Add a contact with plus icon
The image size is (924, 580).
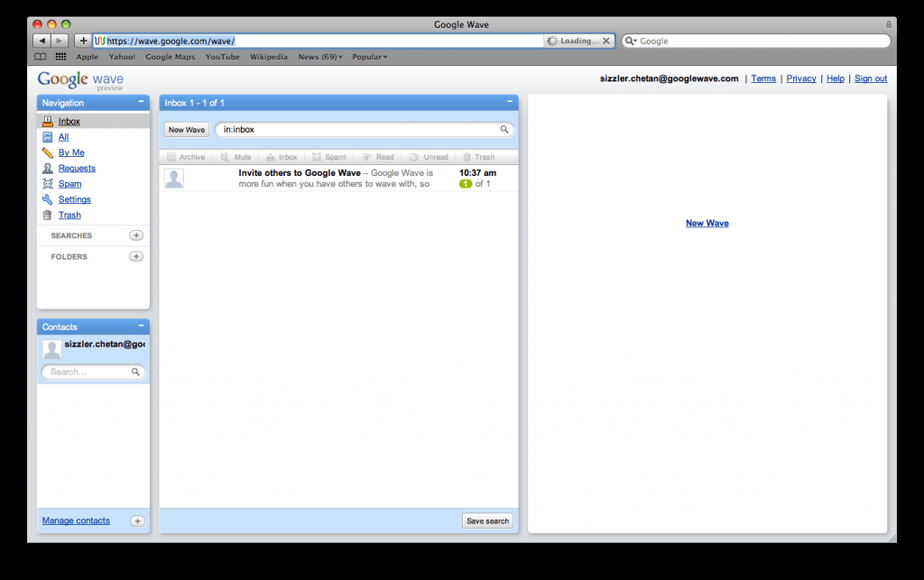coord(137,521)
